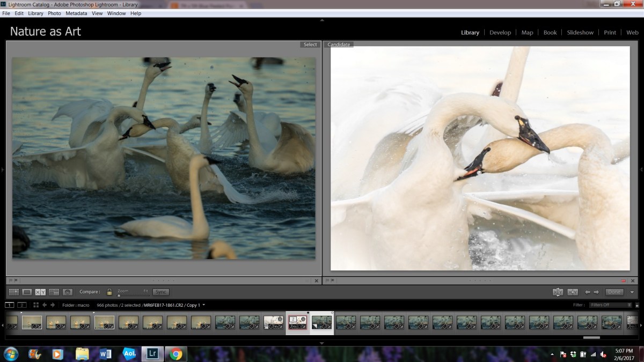The width and height of the screenshot is (644, 362).
Task: Select the previous photo arrow in compare toolbar
Action: pyautogui.click(x=587, y=292)
